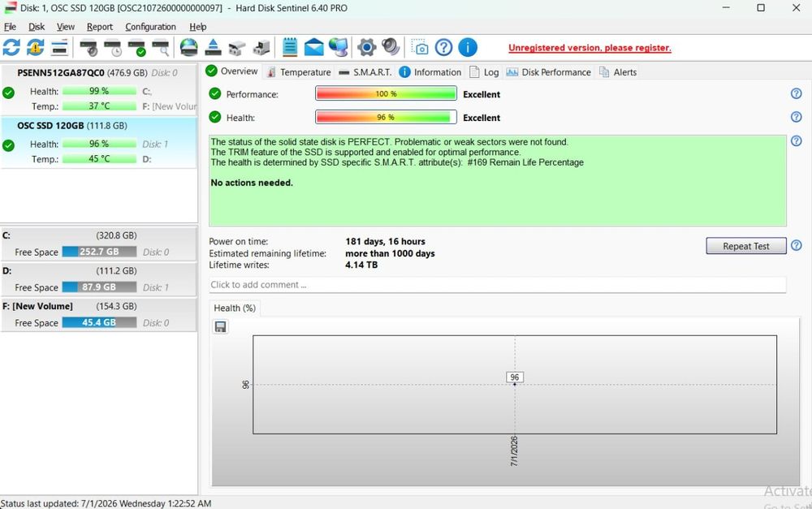The image size is (812, 509).
Task: Select the Health (%) graph tab
Action: tap(235, 308)
